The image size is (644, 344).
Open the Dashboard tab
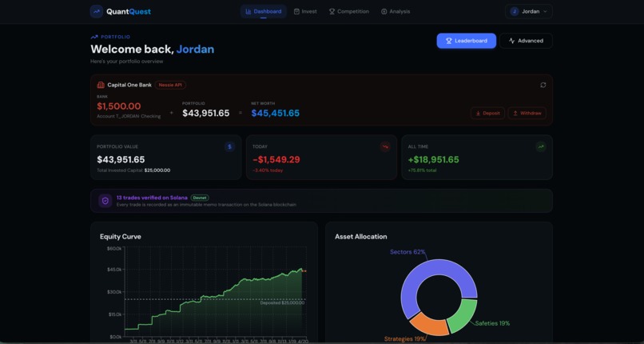(263, 11)
